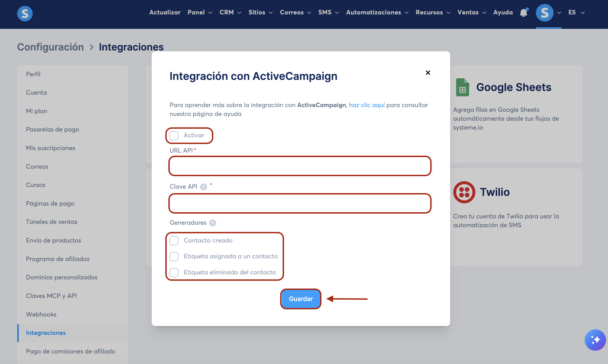Open Pasarelas de pago settings
The height and width of the screenshot is (364, 608).
coord(73,130)
